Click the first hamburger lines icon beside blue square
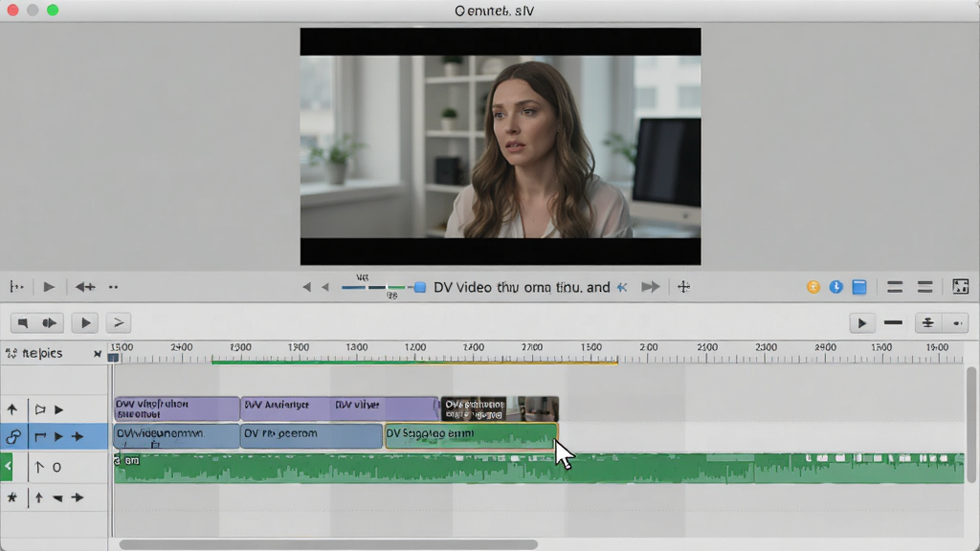 point(895,287)
